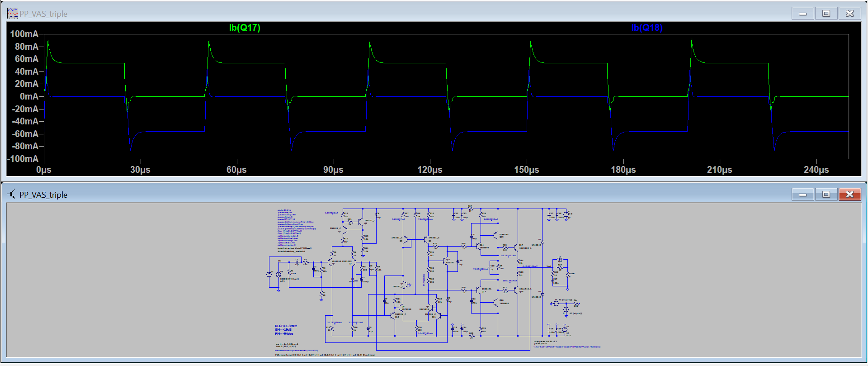Click the waveform window icon in its title bar

12,13
